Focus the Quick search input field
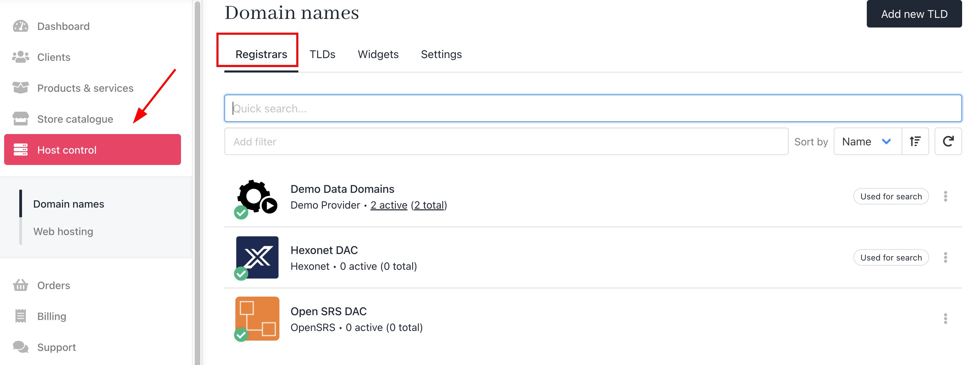 pyautogui.click(x=593, y=109)
